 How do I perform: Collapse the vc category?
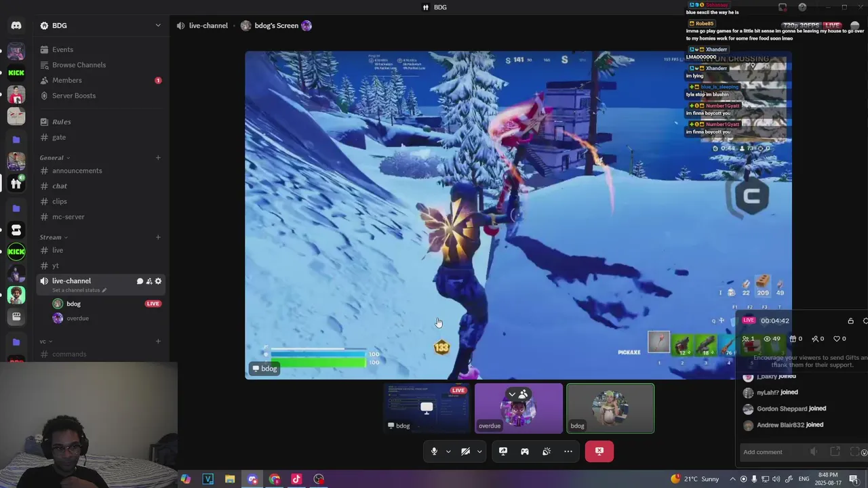click(x=46, y=342)
